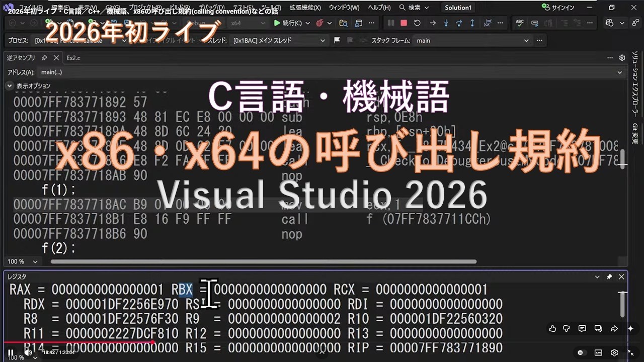Open the Help (ヘルプ) menu
Screen dimensions: 644x362
click(x=379, y=8)
